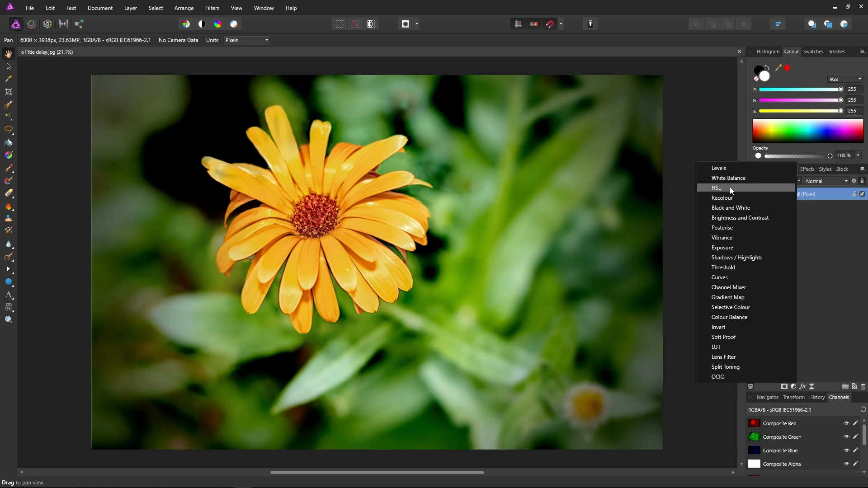Viewport: 868px width, 488px height.
Task: Toggle Composite Red channel visibility
Action: [x=846, y=423]
